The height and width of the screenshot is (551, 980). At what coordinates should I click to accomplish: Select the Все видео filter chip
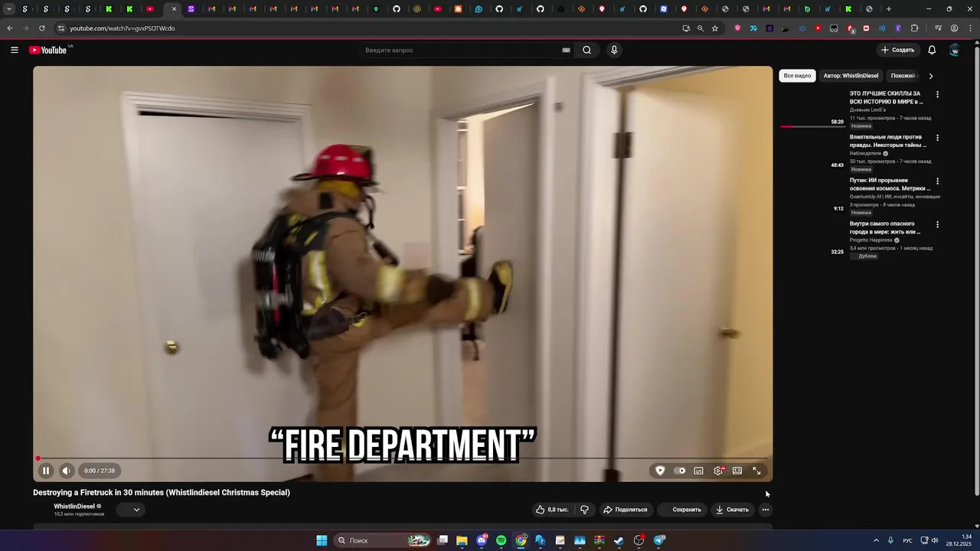point(797,76)
